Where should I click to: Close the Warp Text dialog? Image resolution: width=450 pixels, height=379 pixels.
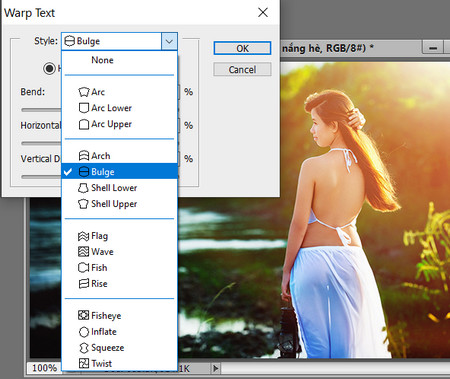(x=263, y=13)
